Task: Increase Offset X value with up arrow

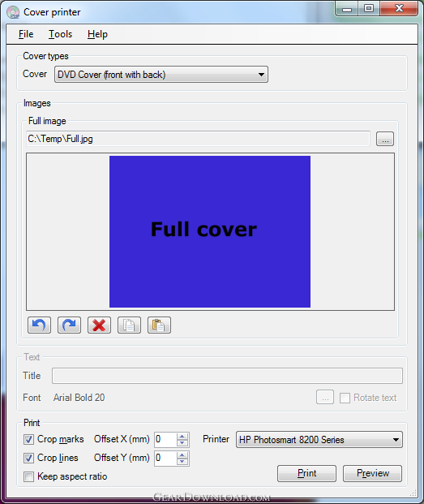Action: tap(182, 436)
